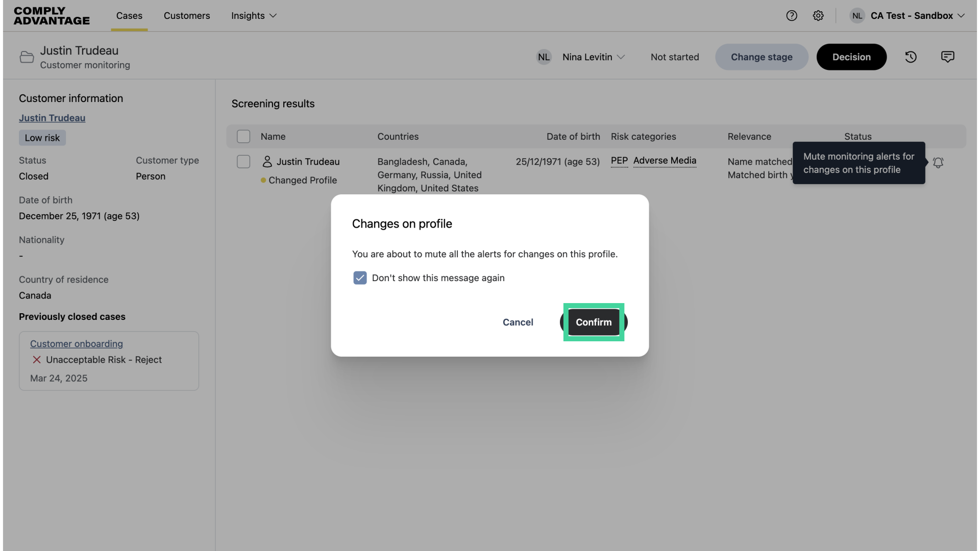Click the ComplyAdvantage logo
This screenshot has height=551, width=980.
click(x=51, y=15)
